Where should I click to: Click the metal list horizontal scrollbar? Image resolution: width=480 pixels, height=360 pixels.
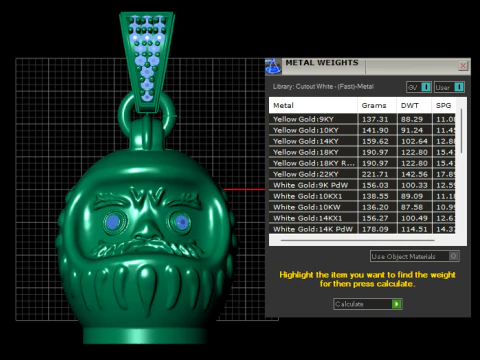358,240
